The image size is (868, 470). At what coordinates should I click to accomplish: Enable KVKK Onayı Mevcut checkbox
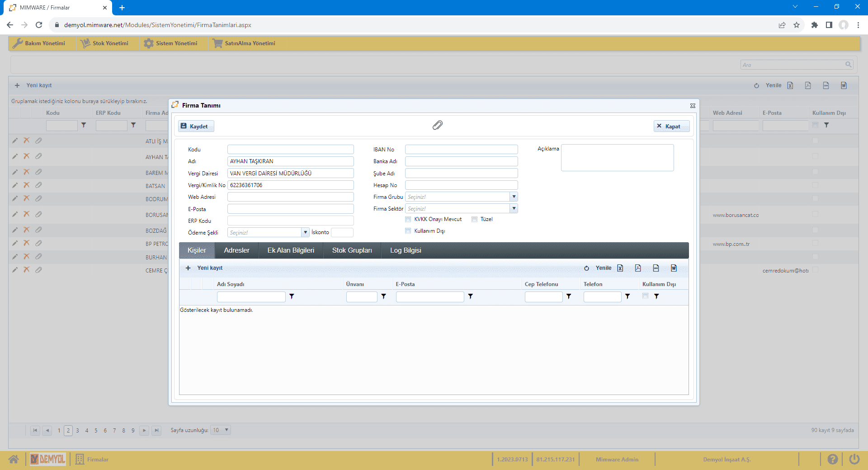pyautogui.click(x=408, y=219)
